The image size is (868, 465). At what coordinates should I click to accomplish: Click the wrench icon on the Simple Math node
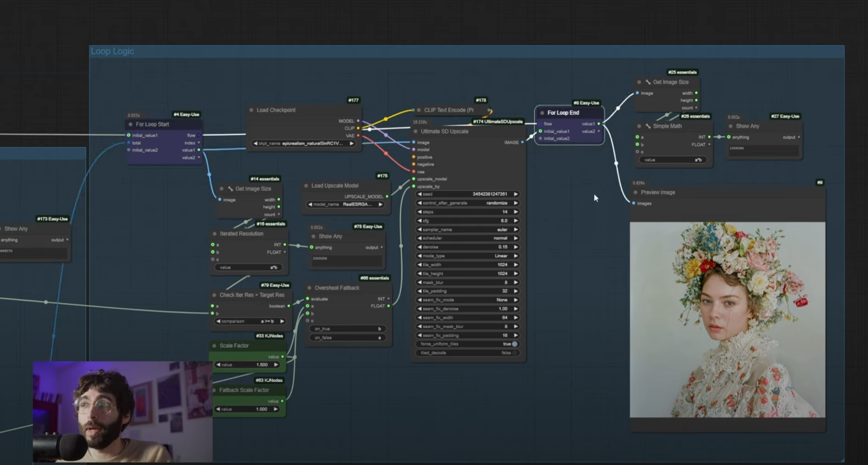click(x=648, y=126)
